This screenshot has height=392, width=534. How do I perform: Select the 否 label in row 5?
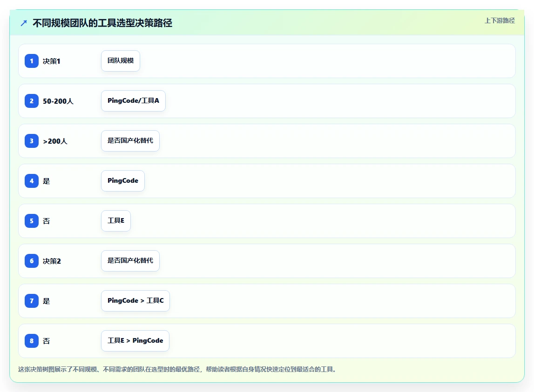(x=46, y=221)
